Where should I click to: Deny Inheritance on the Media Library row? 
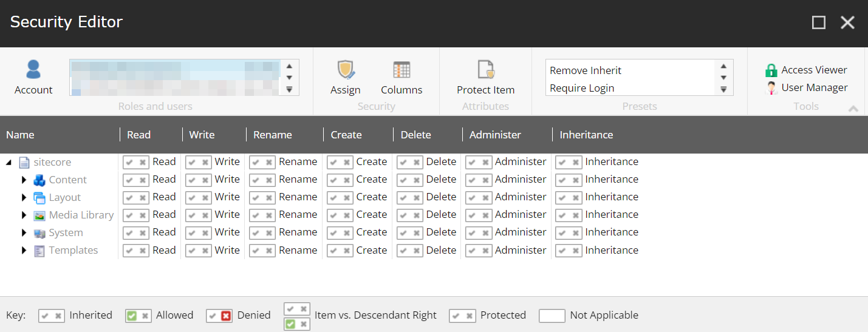(575, 215)
